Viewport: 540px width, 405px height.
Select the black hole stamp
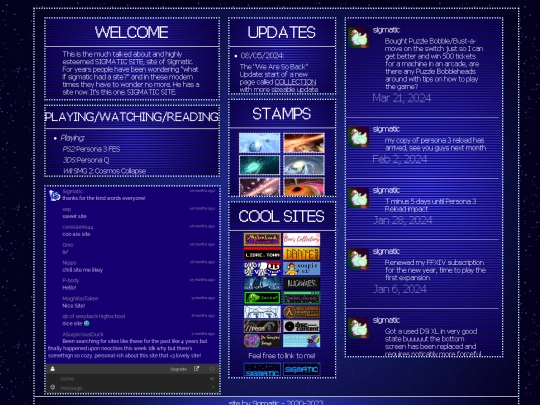pos(304,187)
